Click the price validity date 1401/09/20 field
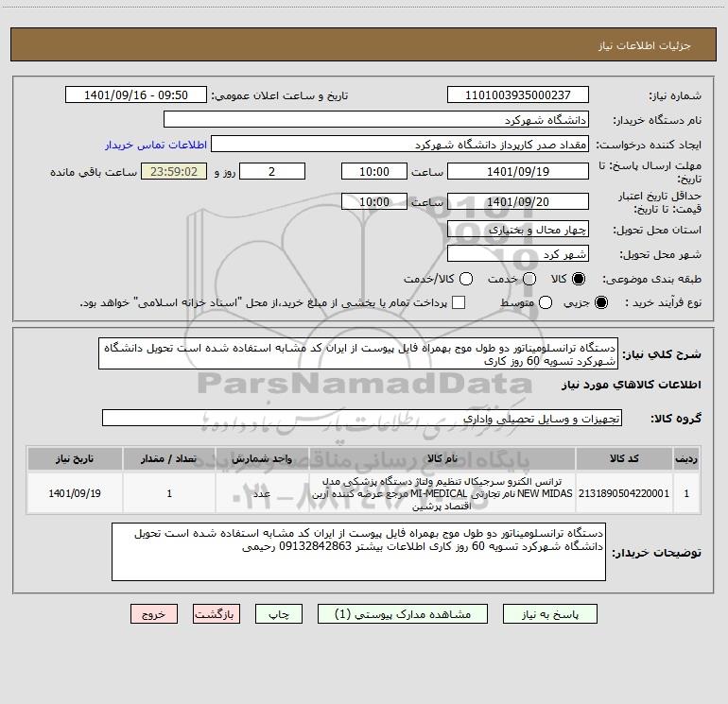 pyautogui.click(x=518, y=201)
